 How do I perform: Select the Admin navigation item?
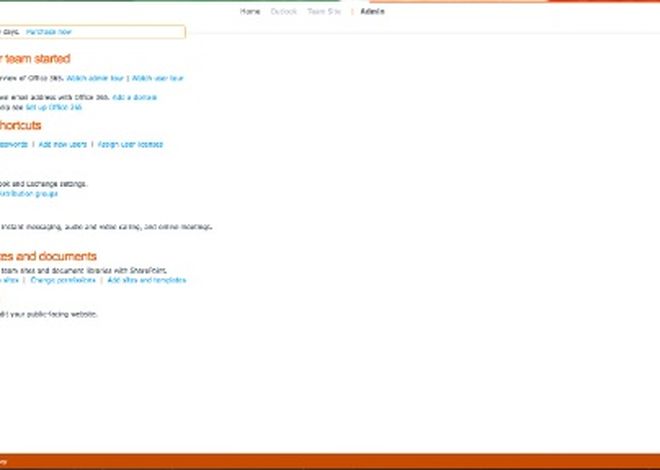click(372, 11)
